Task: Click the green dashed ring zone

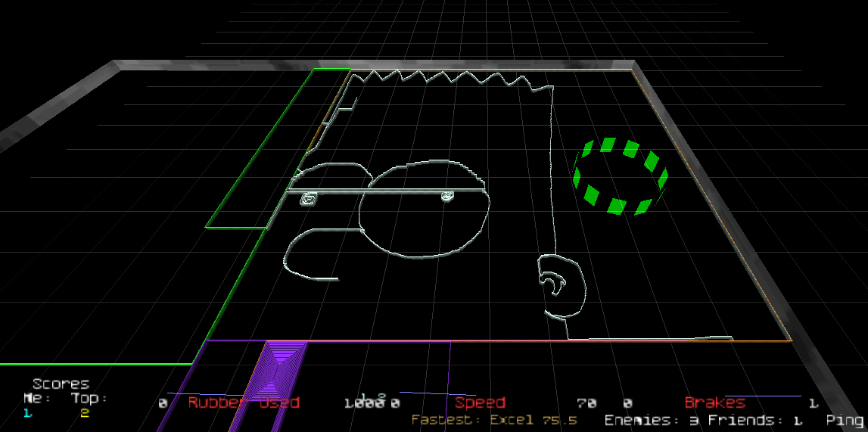Action: (x=621, y=176)
